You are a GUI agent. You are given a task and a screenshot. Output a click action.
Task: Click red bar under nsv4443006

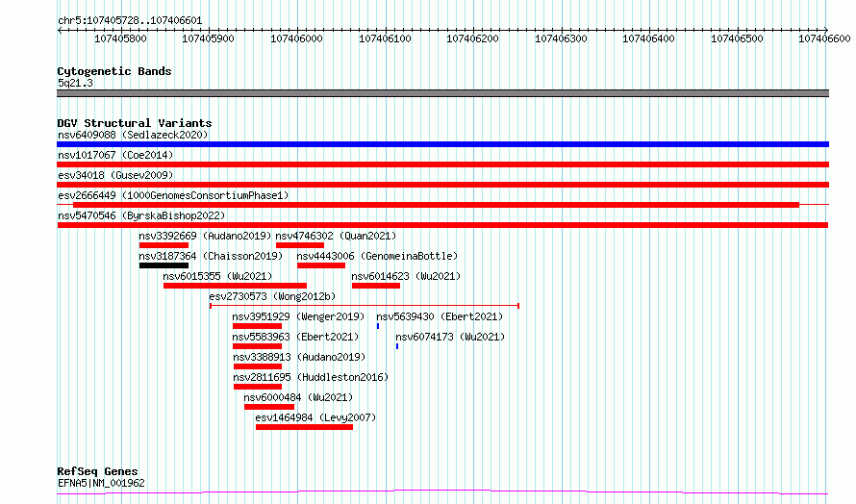tap(321, 265)
